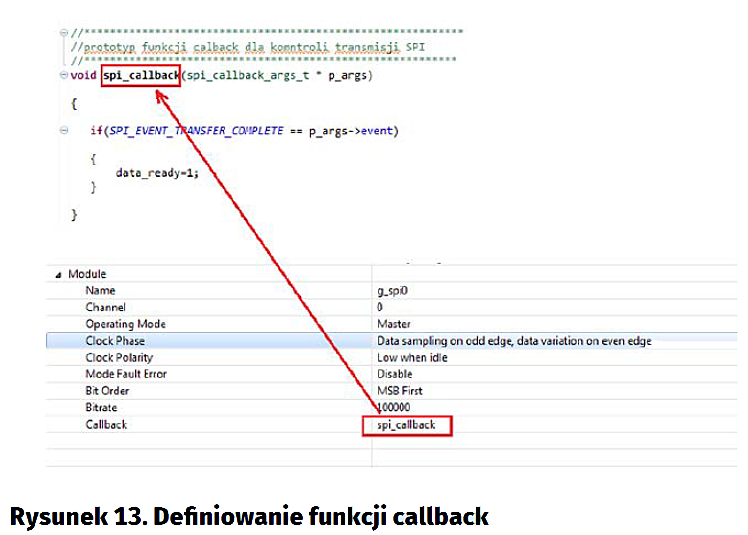Click the data_ready=1 assignment line
The width and height of the screenshot is (748, 535).
157,173
